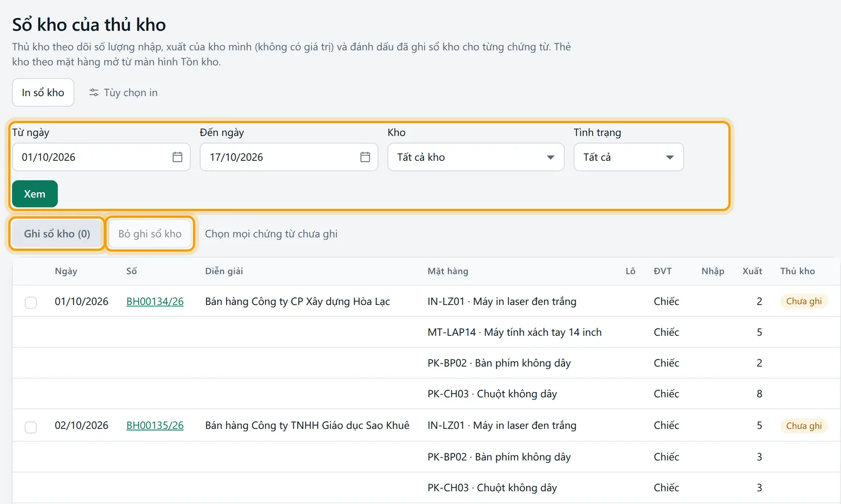The image size is (841, 504).
Task: Click the Ghi sổ kho (0) button
Action: tap(57, 234)
